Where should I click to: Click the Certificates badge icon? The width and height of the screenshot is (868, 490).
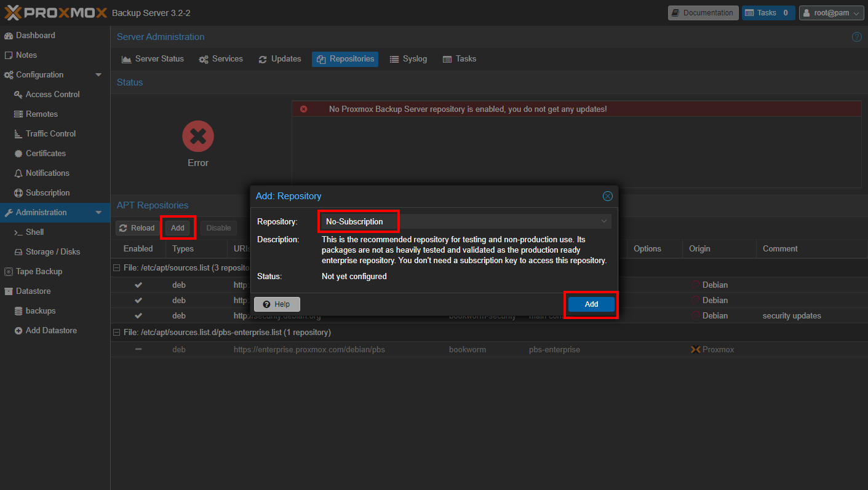click(18, 154)
